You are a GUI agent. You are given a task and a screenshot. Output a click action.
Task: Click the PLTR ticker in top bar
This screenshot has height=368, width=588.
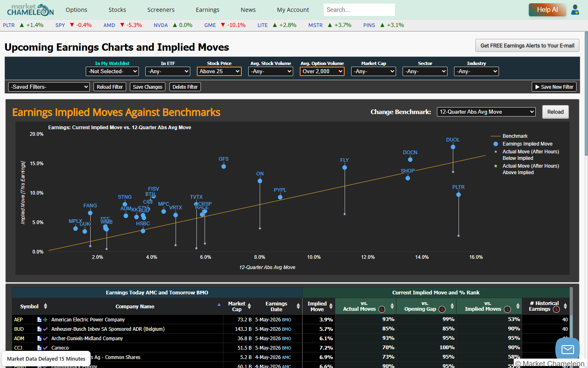coord(9,25)
